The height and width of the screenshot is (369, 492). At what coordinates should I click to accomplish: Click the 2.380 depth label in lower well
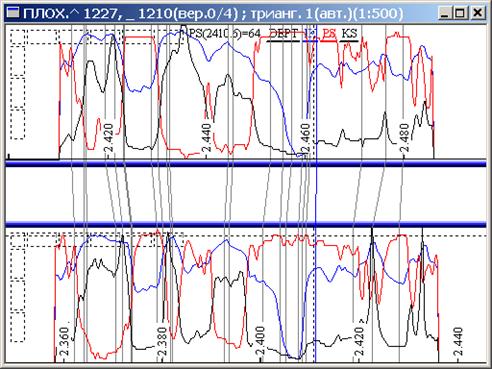[162, 342]
